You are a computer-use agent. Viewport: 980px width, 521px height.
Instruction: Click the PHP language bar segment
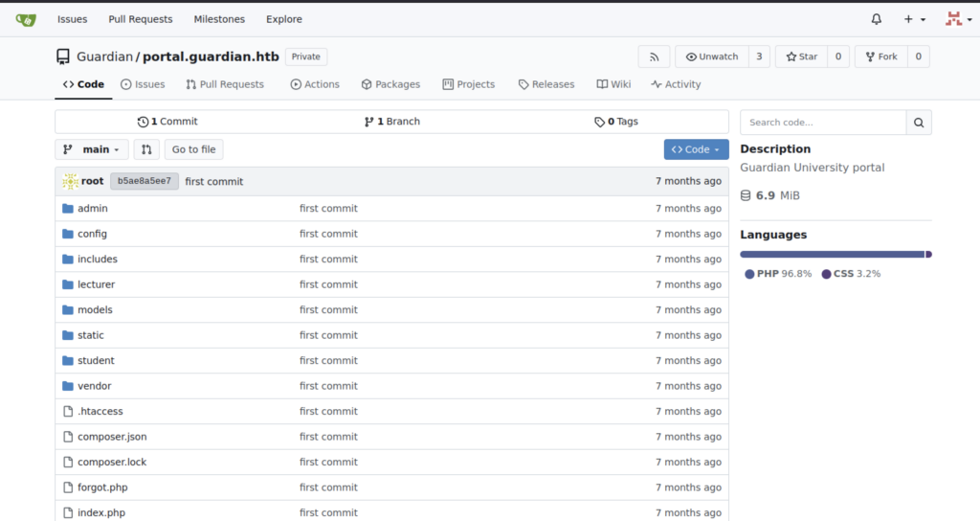(x=831, y=254)
